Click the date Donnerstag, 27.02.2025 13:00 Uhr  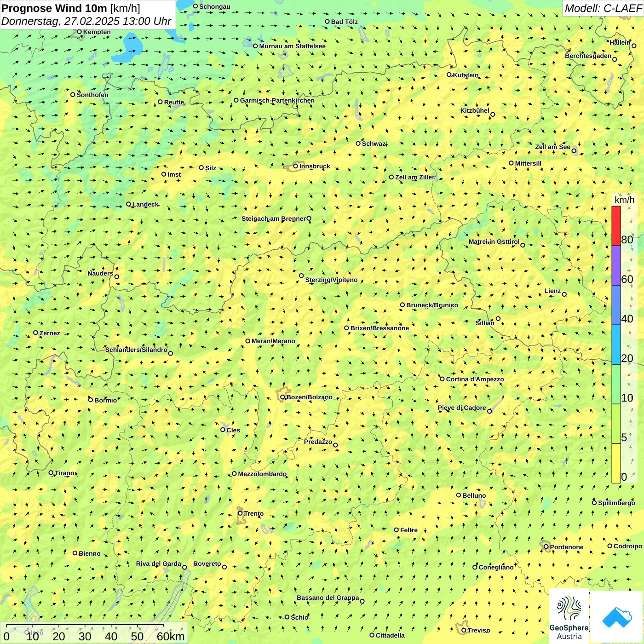point(86,21)
